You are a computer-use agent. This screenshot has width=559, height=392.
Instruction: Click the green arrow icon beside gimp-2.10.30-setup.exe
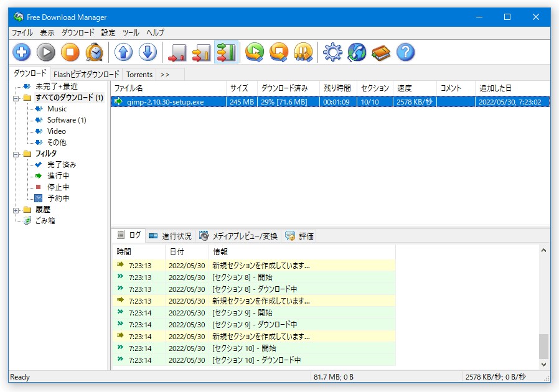point(118,101)
